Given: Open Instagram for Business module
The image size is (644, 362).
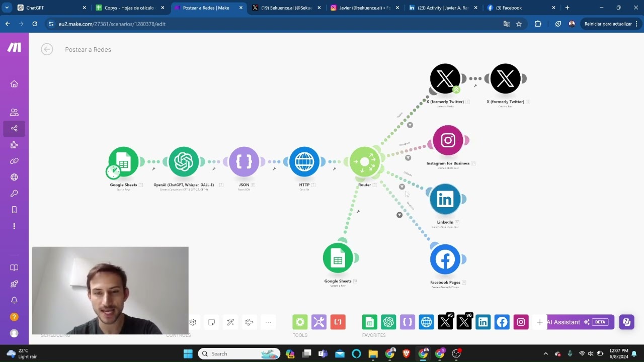Looking at the screenshot, I should (448, 140).
